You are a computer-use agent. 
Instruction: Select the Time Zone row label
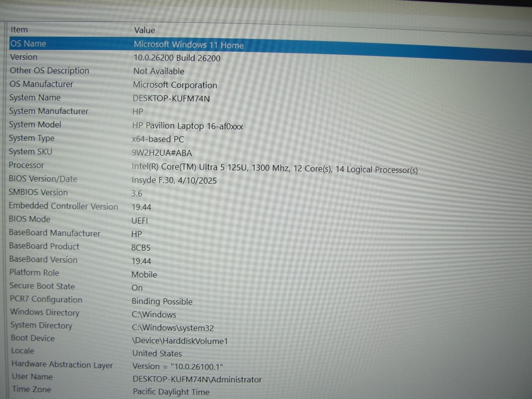pos(32,389)
